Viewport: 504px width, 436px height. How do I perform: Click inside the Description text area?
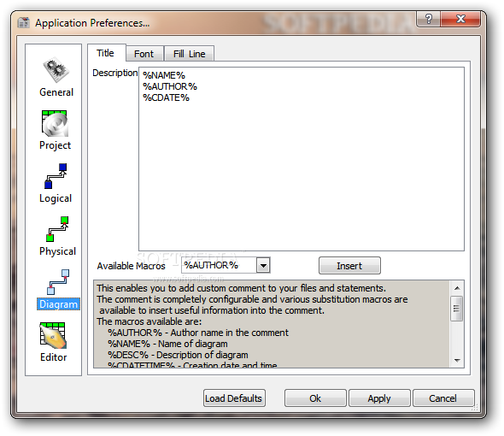pos(302,159)
